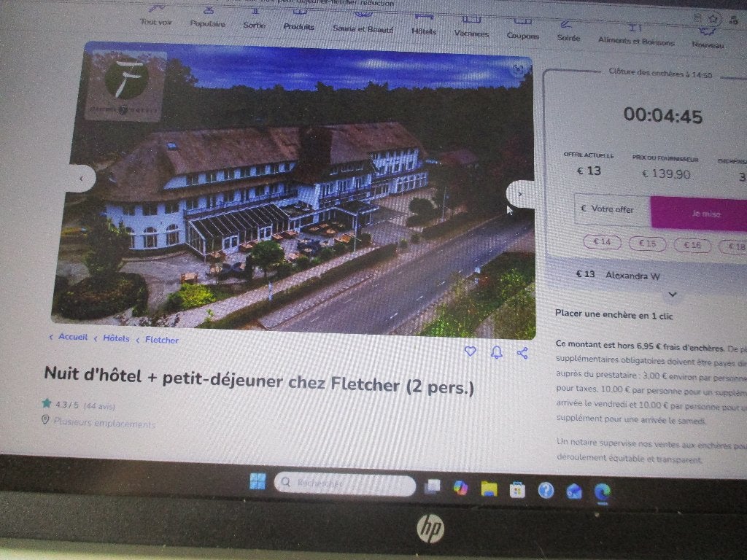Enable bell notification for this auction

[496, 352]
